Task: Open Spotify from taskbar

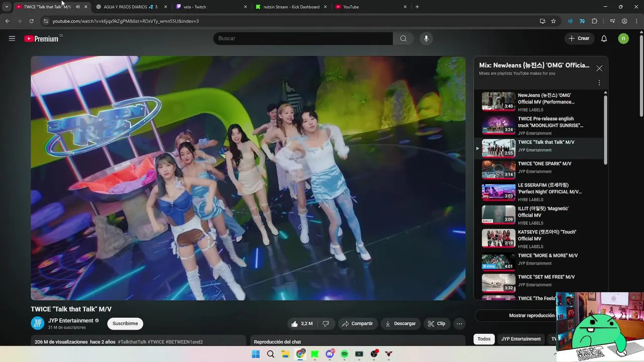Action: 345,354
